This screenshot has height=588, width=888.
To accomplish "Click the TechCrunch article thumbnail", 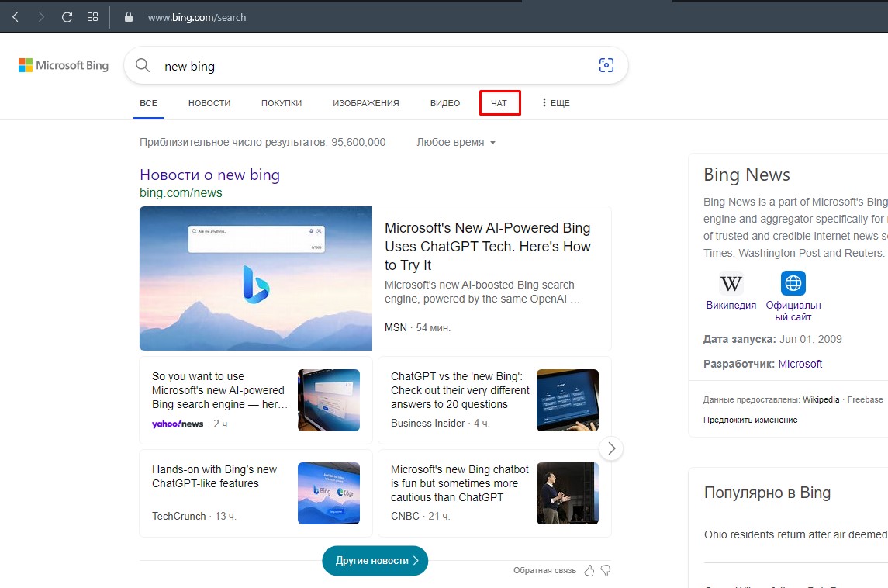I will (x=329, y=493).
